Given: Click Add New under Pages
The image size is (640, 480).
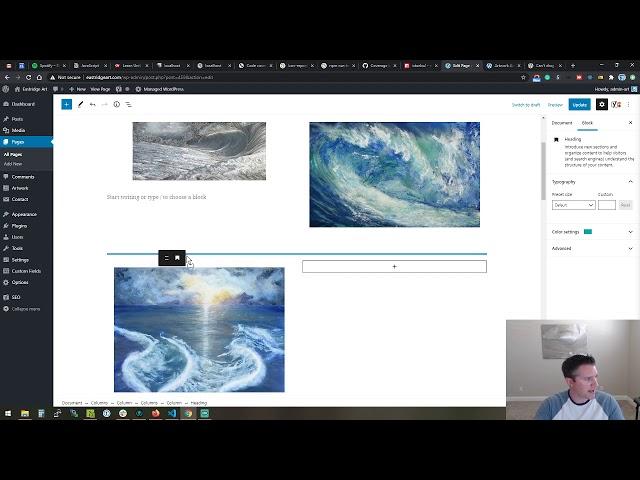Looking at the screenshot, I should pos(13,164).
